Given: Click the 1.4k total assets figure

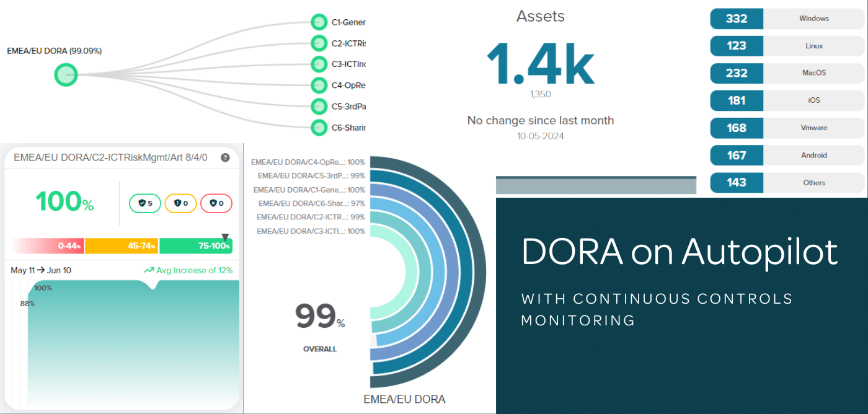Looking at the screenshot, I should coord(540,62).
